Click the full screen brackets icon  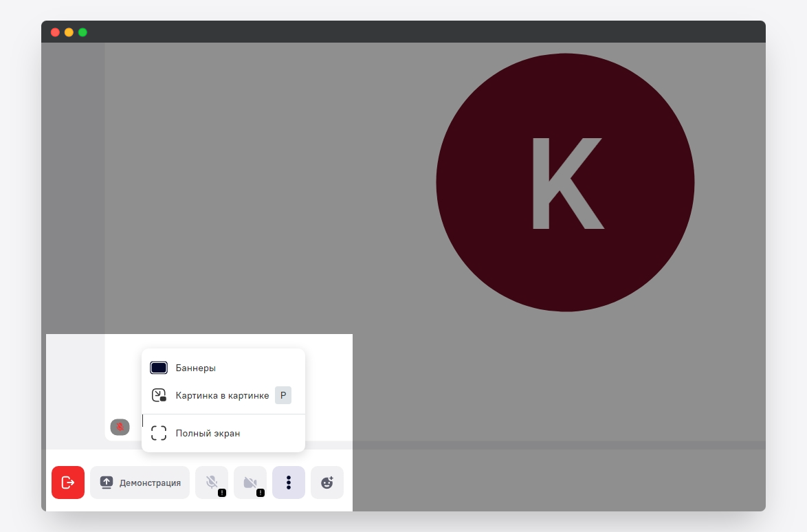[159, 433]
